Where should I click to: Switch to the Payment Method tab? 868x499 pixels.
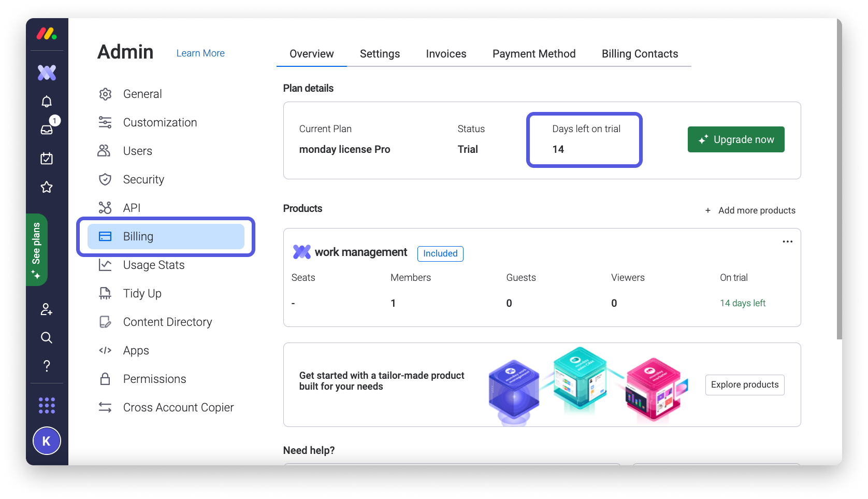point(534,54)
